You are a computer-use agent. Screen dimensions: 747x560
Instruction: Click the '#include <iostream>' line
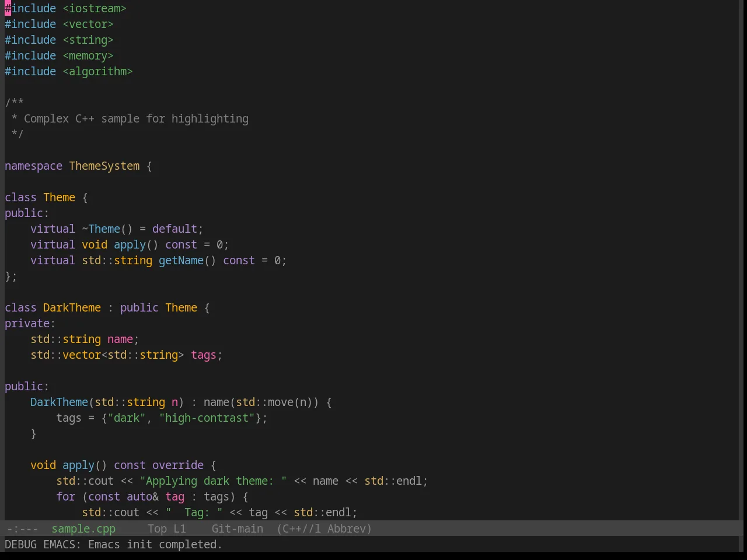tap(65, 8)
